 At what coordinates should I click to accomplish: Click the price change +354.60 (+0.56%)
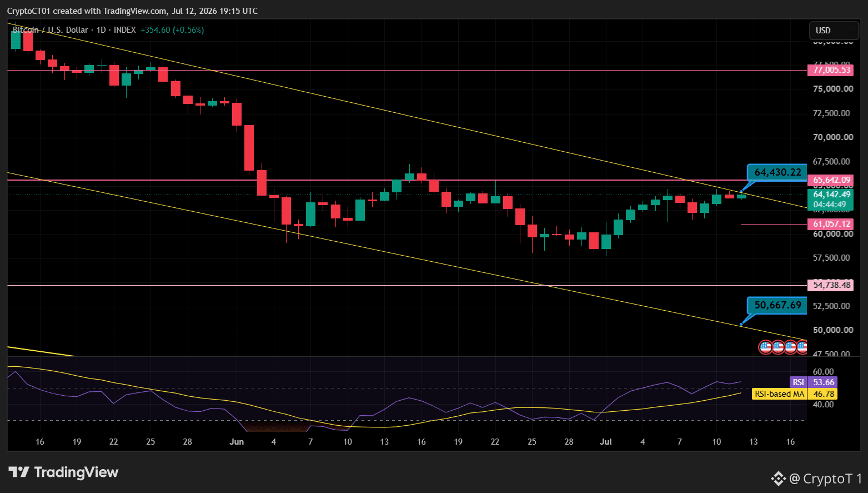click(x=172, y=30)
